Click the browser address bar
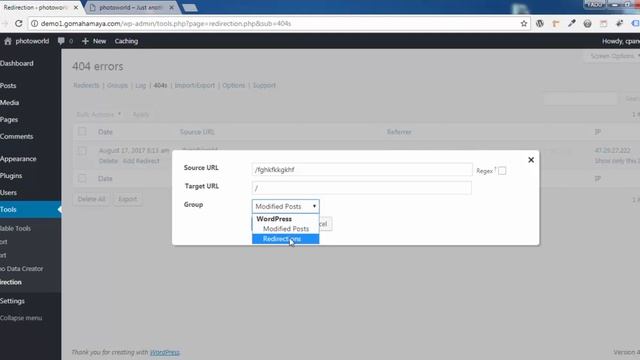This screenshot has height=360, width=640. point(278,24)
